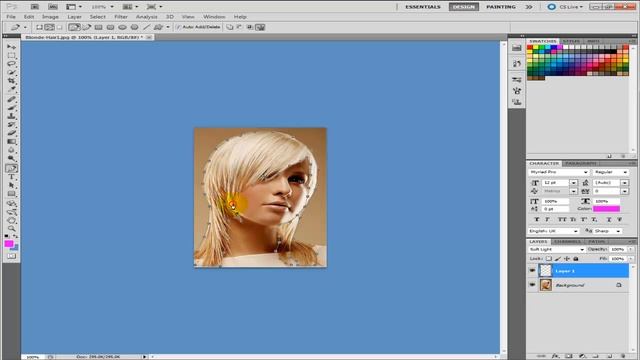Screen dimensions: 640x360
Task: Select the Dodge tool
Action: pos(11,159)
